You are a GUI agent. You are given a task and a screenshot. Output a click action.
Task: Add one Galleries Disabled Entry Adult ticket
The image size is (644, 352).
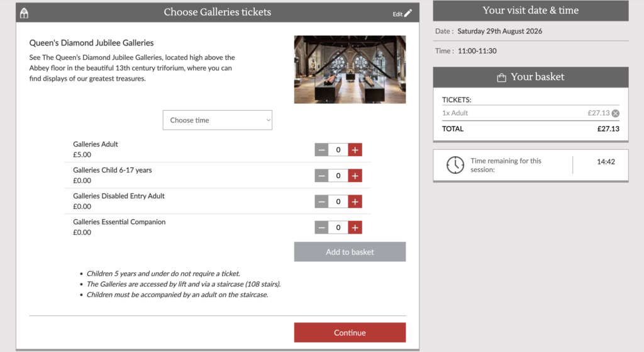[355, 202]
